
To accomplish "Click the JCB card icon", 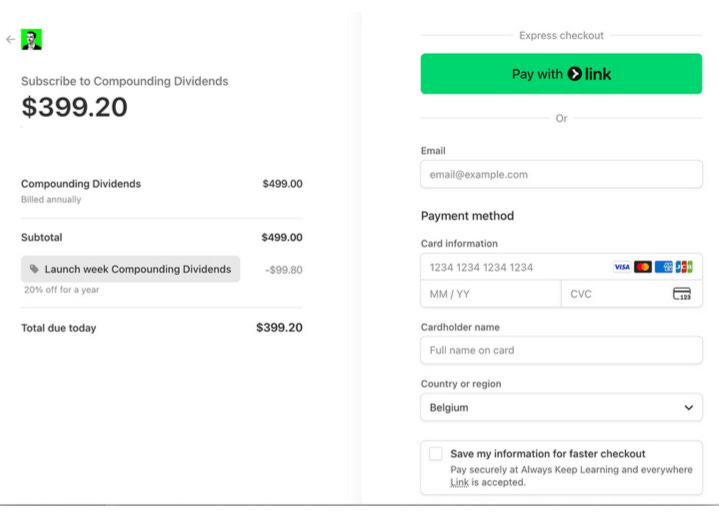I will [x=684, y=267].
